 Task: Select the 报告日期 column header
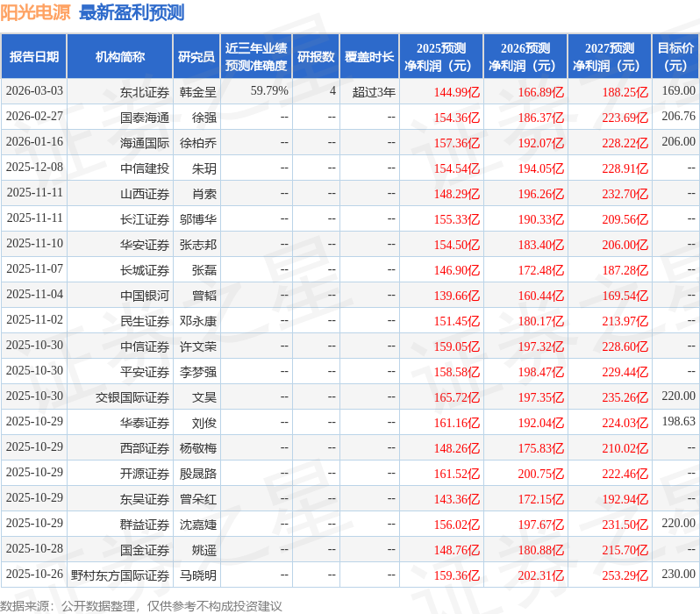pos(34,57)
